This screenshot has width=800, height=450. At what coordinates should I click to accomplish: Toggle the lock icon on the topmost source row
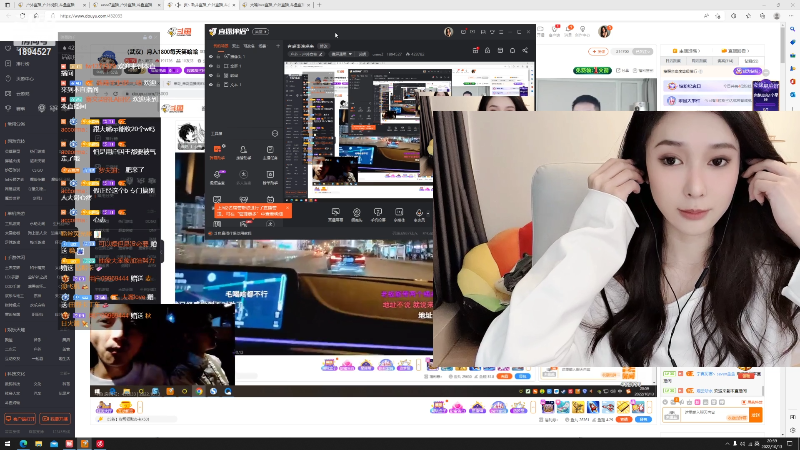coord(218,57)
